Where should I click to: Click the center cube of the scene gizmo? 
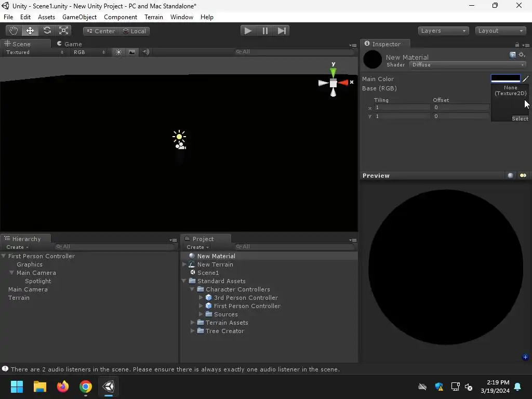pyautogui.click(x=333, y=83)
